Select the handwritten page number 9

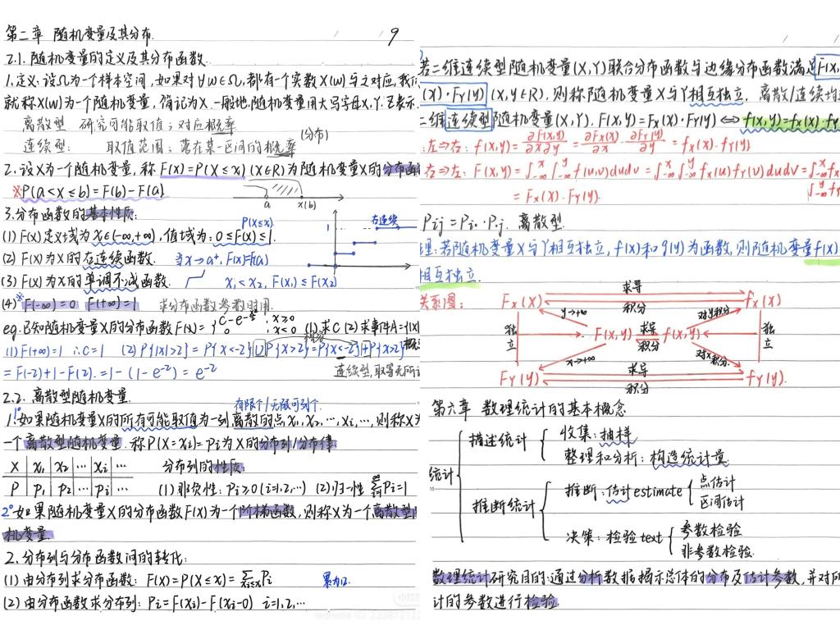(394, 35)
